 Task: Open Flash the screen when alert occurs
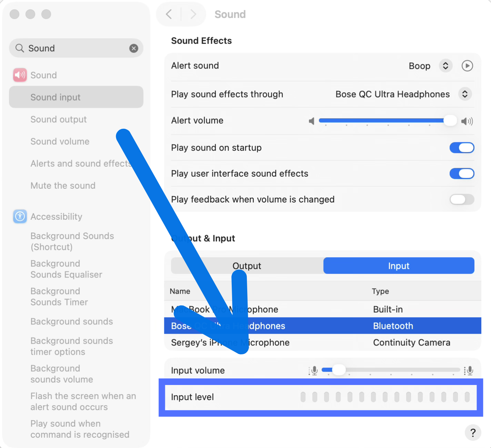[x=83, y=401]
